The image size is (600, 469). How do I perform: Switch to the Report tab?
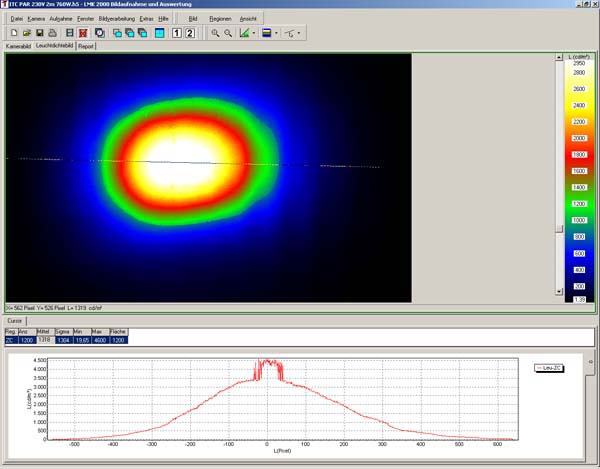(87, 46)
